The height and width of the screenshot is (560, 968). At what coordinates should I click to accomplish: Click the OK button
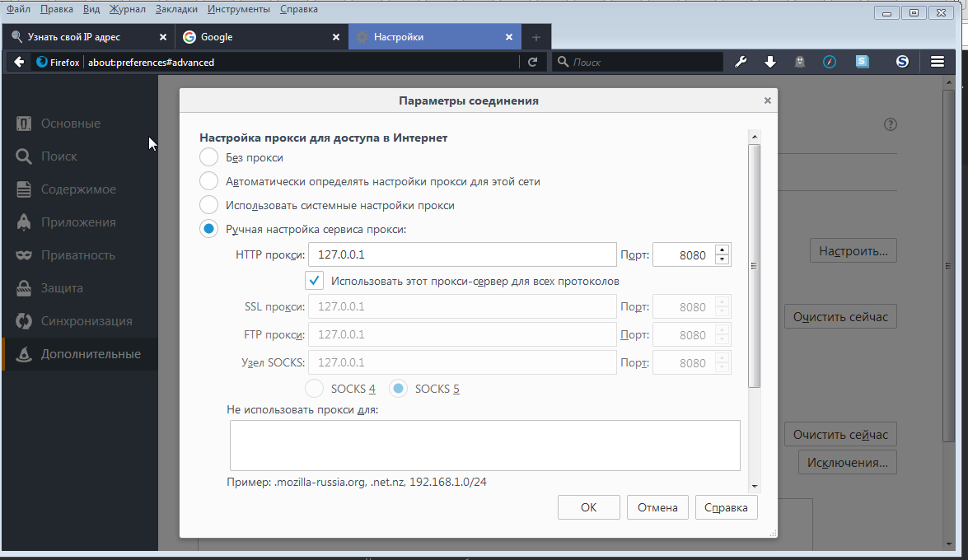(x=588, y=507)
